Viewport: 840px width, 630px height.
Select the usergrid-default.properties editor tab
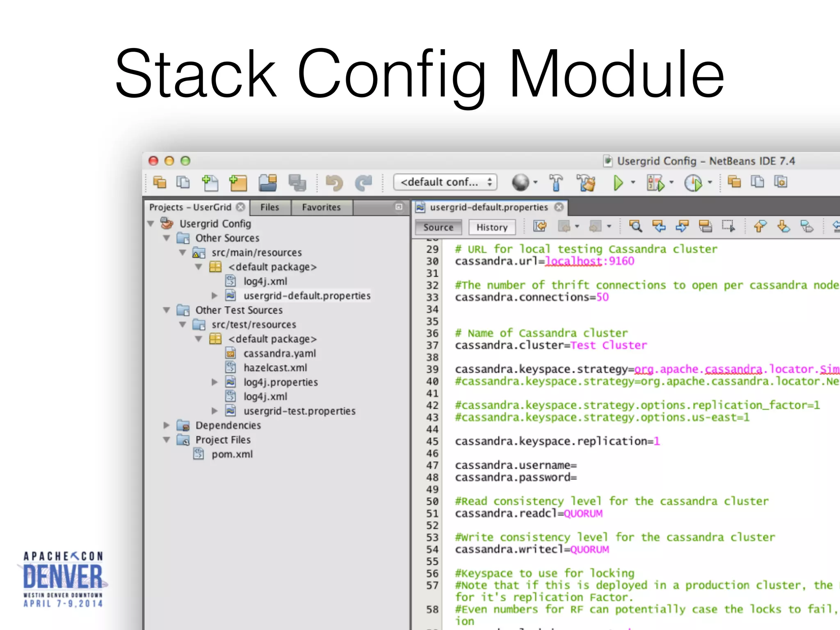pos(489,208)
